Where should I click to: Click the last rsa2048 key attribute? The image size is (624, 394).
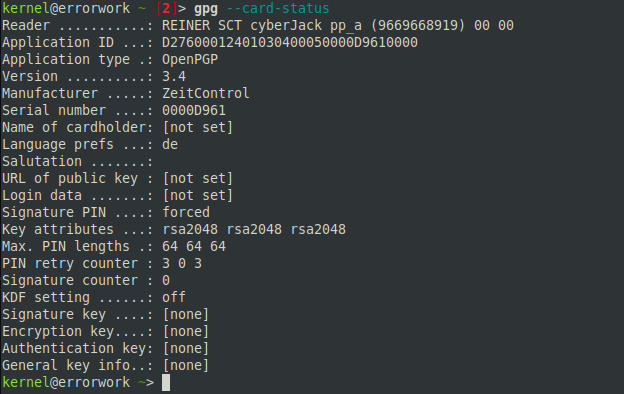click(x=318, y=229)
